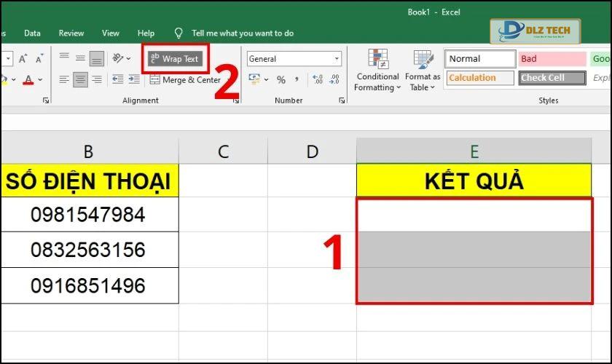Align text to the right
612x364 pixels.
(97, 79)
